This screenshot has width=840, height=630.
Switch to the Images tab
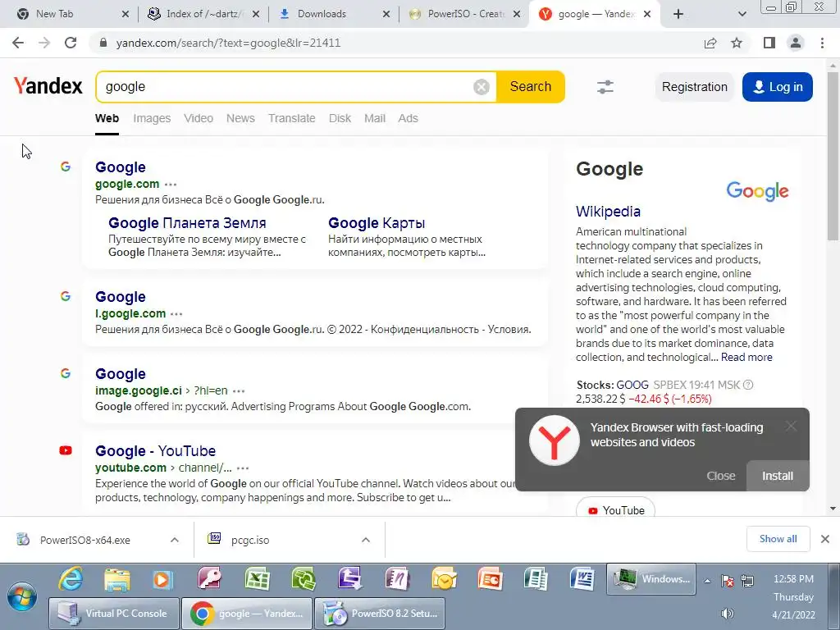click(152, 118)
